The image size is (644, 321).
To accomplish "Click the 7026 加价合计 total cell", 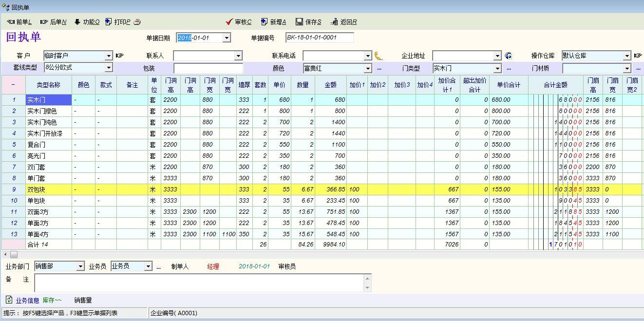I will point(447,245).
